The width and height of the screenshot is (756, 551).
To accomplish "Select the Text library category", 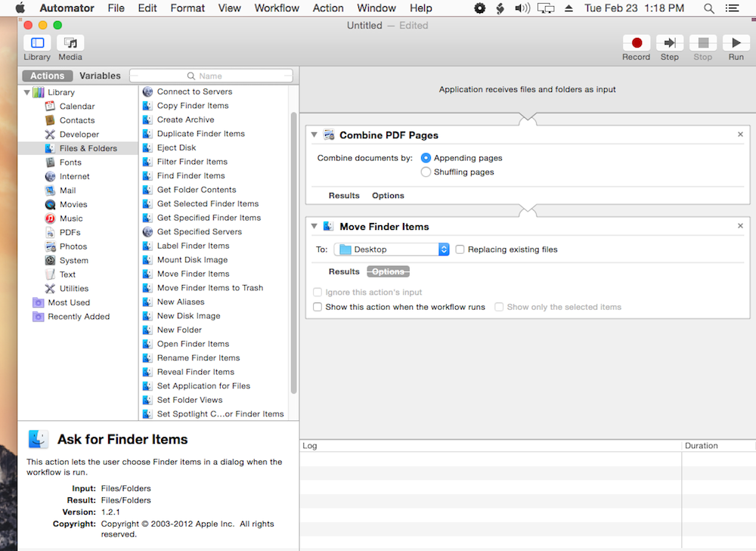I will [x=67, y=274].
